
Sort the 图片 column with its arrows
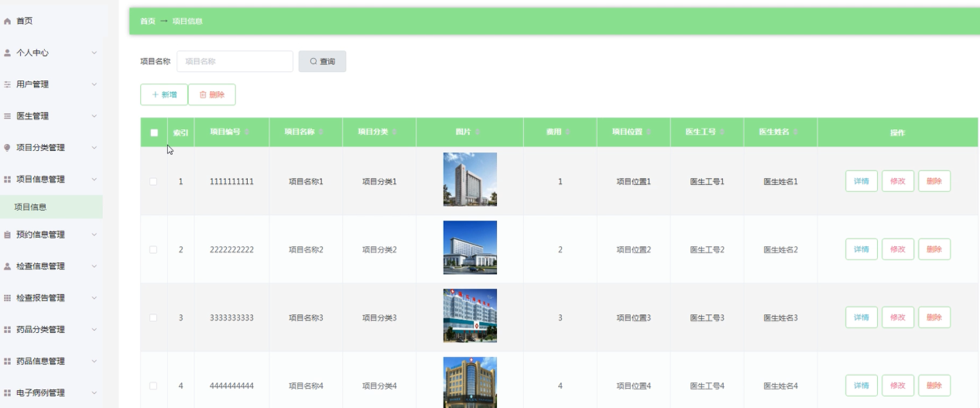(478, 132)
